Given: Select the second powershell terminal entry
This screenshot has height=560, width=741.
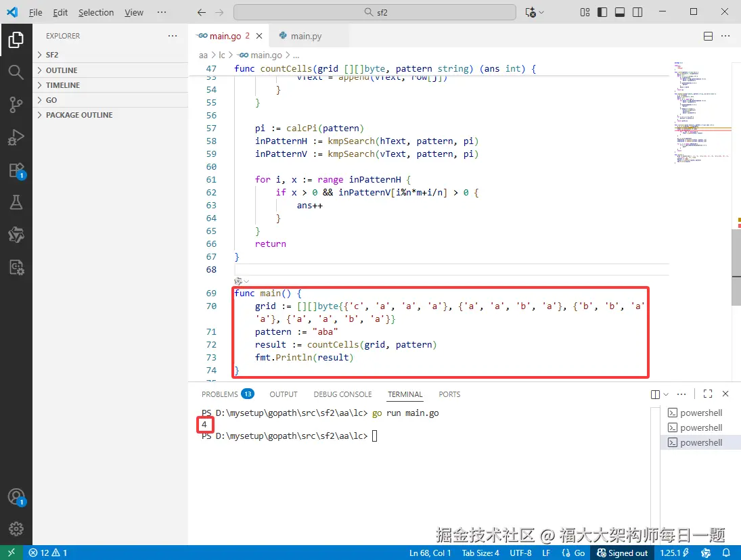Looking at the screenshot, I should click(x=700, y=427).
